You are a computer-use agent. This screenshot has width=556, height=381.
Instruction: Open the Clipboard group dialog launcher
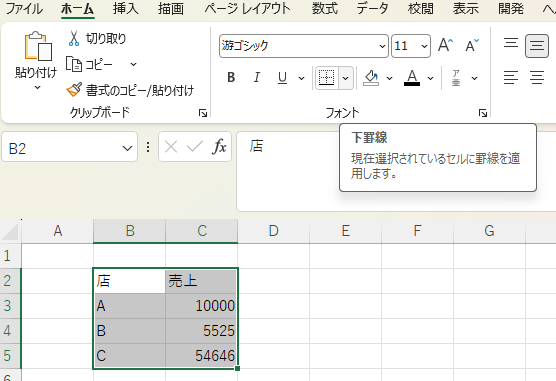203,113
